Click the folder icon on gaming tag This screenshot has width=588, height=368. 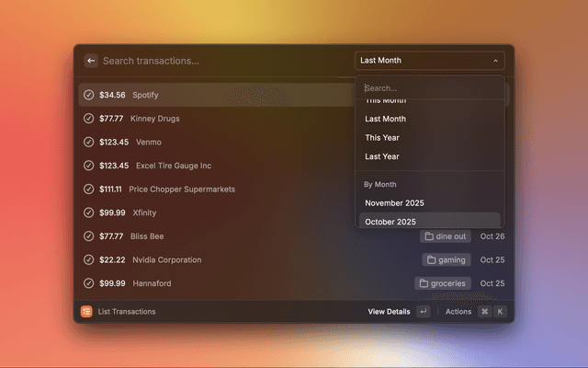coord(431,260)
